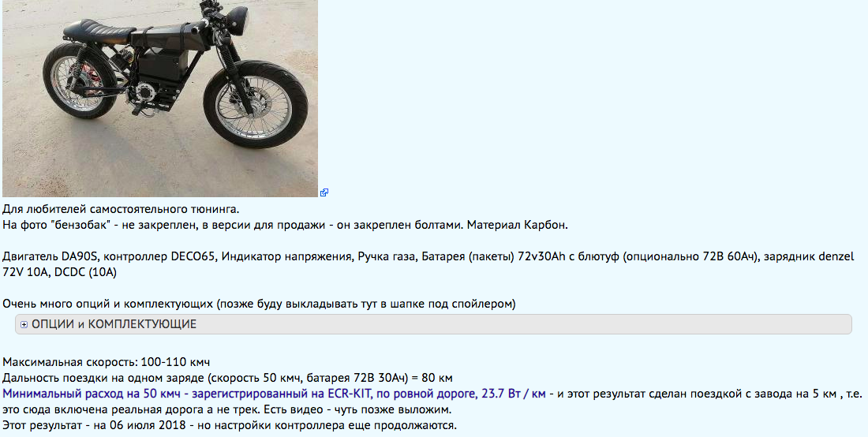Image resolution: width=868 pixels, height=437 pixels.
Task: Click the Двигатель DA90S text
Action: pos(51,257)
